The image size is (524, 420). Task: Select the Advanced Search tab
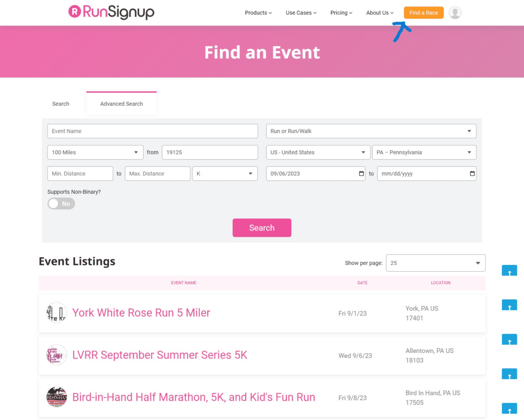click(122, 103)
